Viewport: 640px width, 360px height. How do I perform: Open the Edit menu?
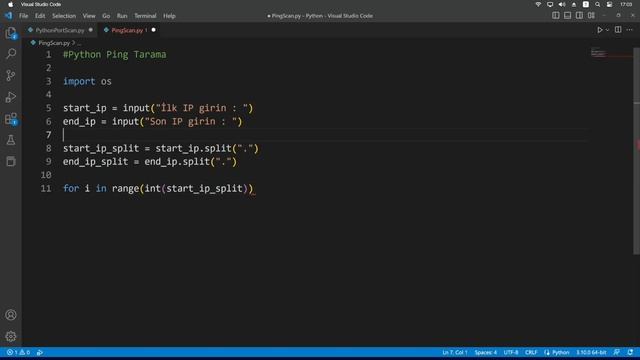click(40, 16)
